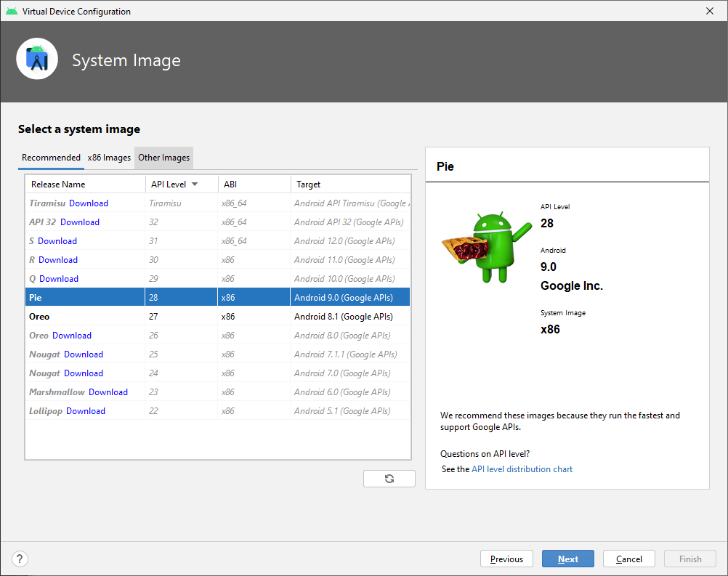Download the Tiramisu system image
Screen dimensions: 728x576
[89, 203]
